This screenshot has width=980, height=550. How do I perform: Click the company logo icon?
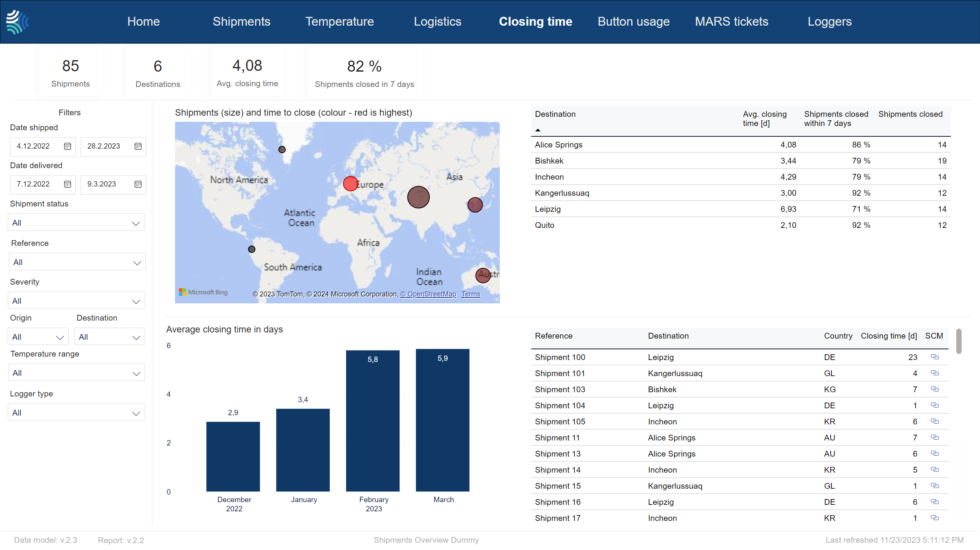point(18,22)
